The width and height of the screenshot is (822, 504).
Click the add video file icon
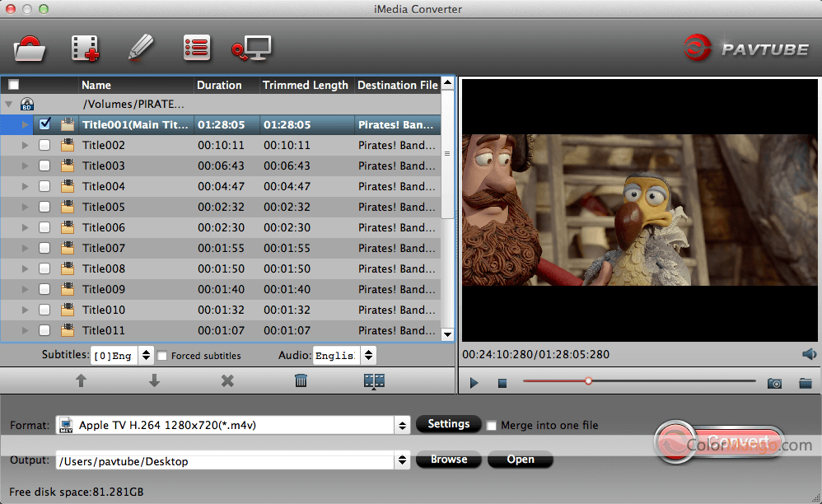[x=85, y=49]
